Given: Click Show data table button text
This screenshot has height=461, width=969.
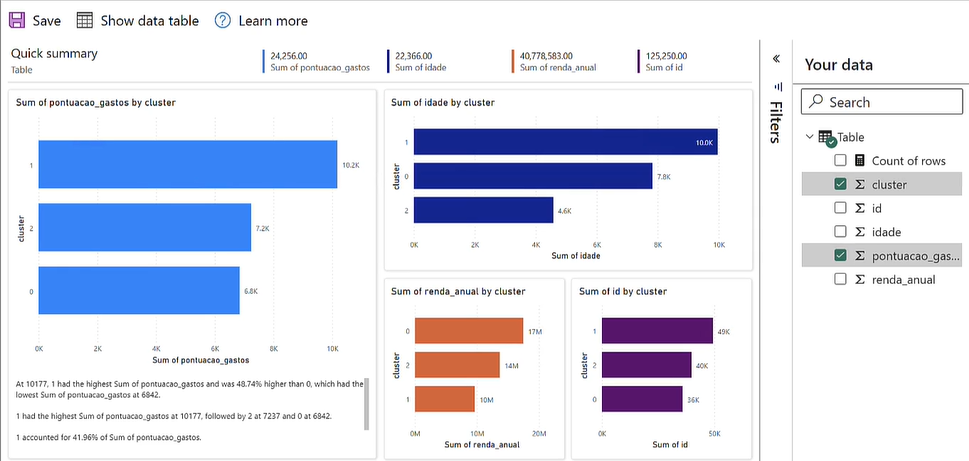Looking at the screenshot, I should click(x=150, y=21).
